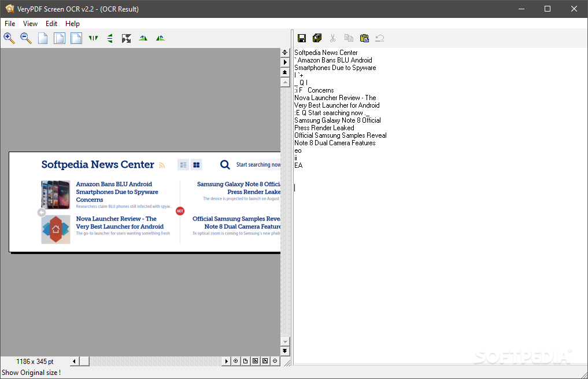Click the grid view icon in captured image
This screenshot has height=379, width=588.
(x=196, y=165)
